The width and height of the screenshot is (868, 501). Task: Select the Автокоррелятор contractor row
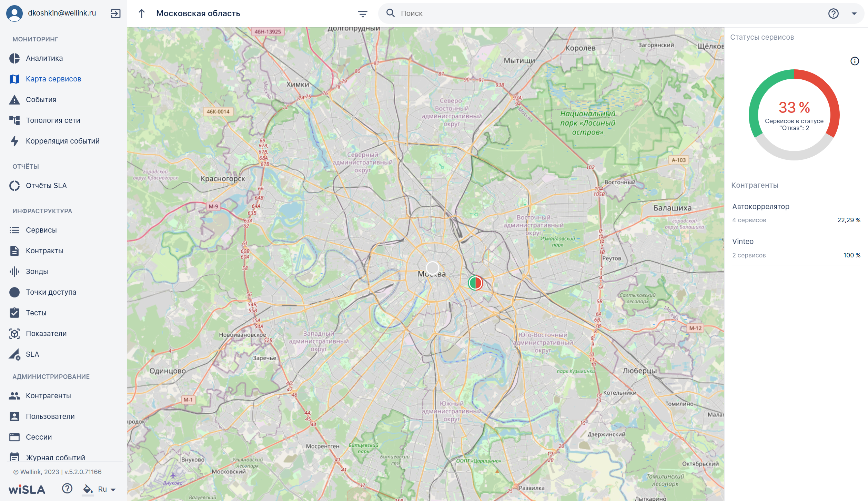[796, 213]
